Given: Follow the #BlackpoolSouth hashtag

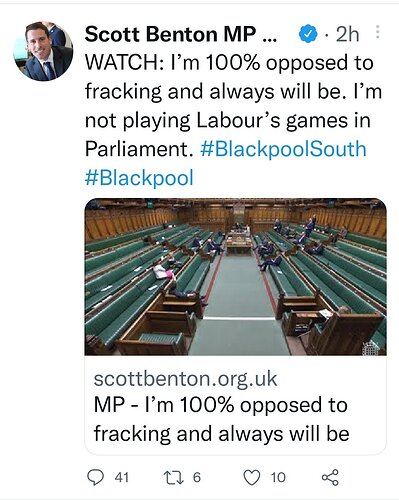Looking at the screenshot, I should (283, 149).
